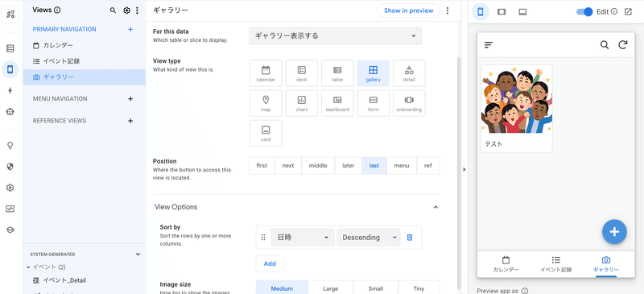
Task: Toggle the Edit switch off
Action: tap(584, 11)
